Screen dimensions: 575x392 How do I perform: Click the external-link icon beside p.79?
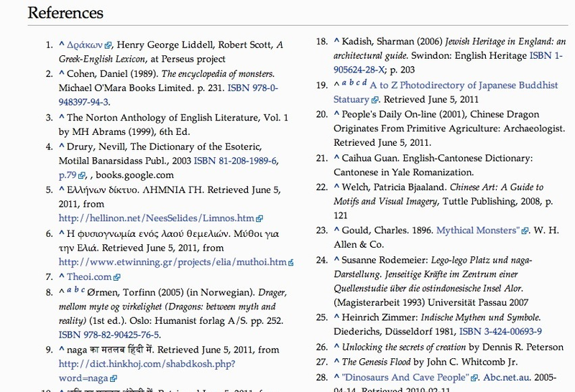81,175
